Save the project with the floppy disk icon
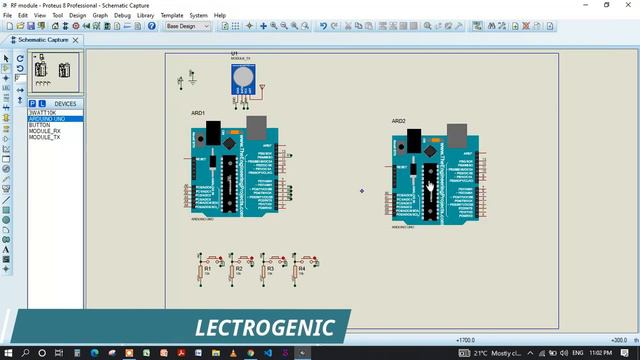 tap(31, 26)
